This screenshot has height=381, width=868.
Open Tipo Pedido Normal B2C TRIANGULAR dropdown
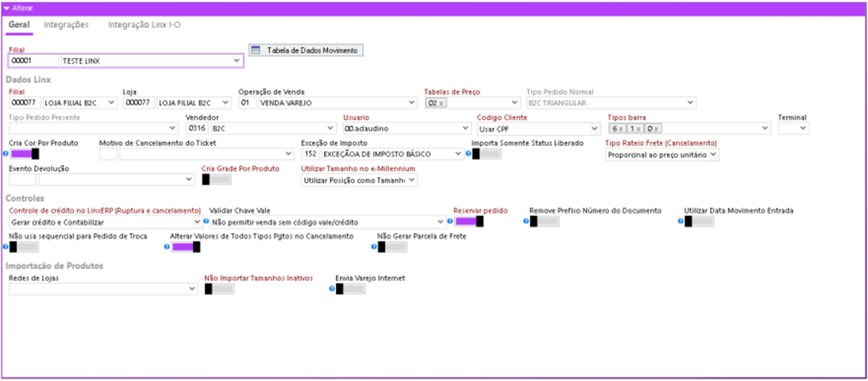pos(690,103)
